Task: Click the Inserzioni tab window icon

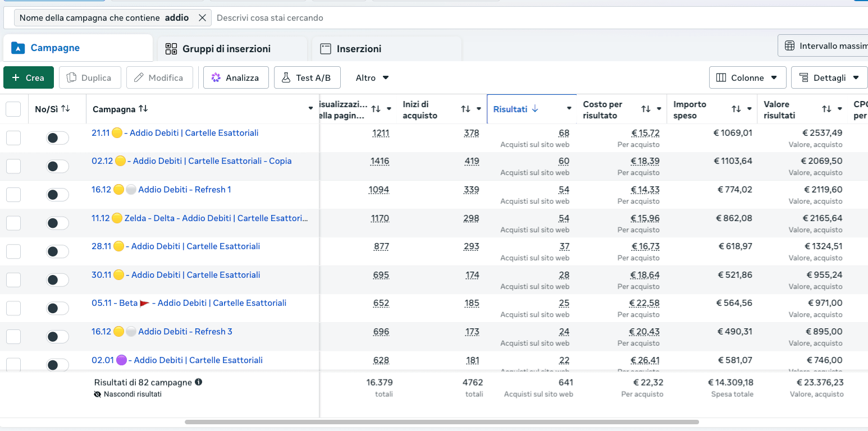Action: pyautogui.click(x=326, y=49)
